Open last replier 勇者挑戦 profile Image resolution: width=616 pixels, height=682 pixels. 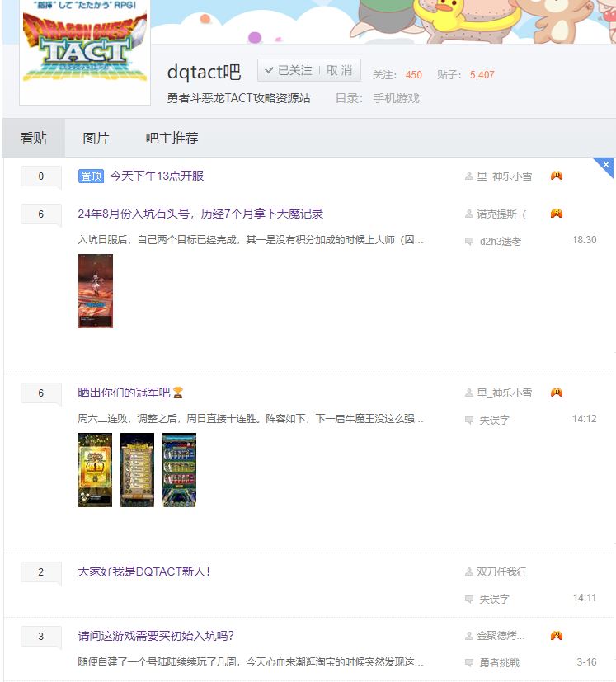(500, 663)
